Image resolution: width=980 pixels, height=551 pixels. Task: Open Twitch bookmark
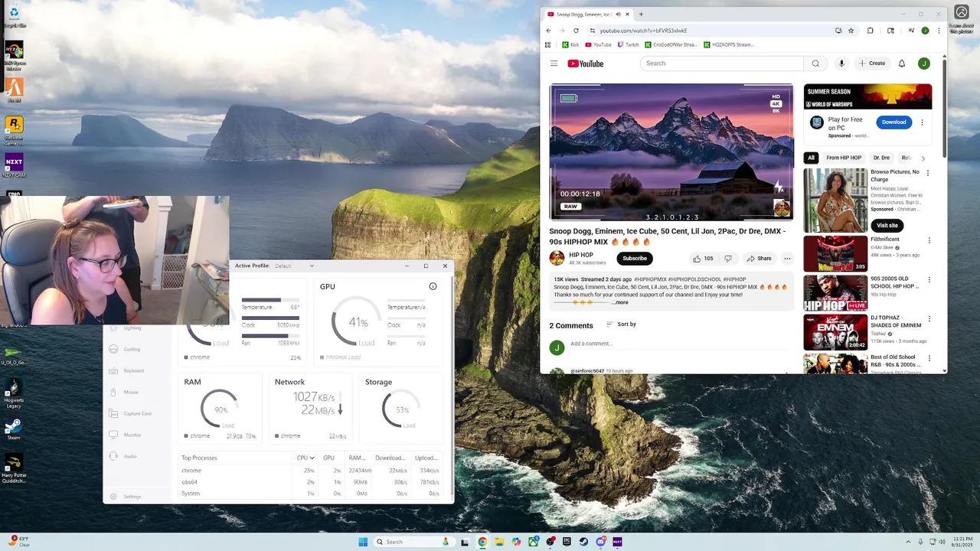click(x=628, y=44)
